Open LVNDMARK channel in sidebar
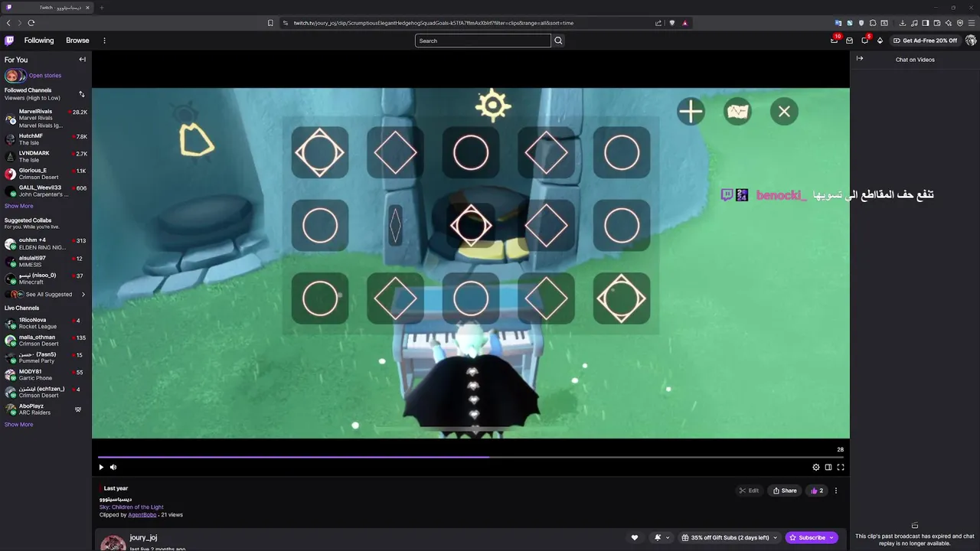This screenshot has height=551, width=980. (46, 156)
